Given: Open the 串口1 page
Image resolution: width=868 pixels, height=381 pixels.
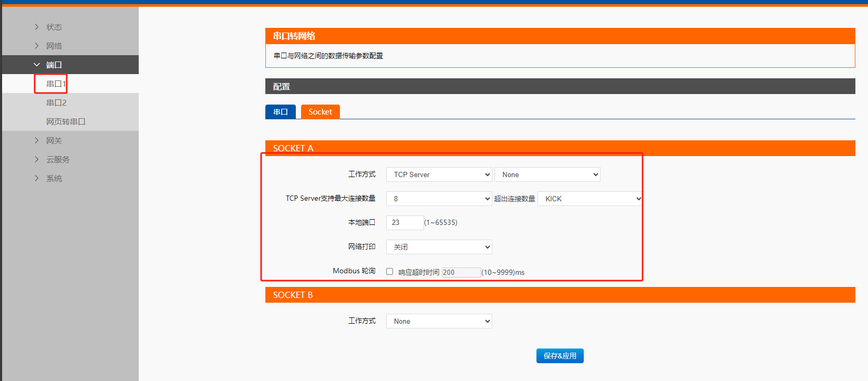Looking at the screenshot, I should (x=56, y=84).
